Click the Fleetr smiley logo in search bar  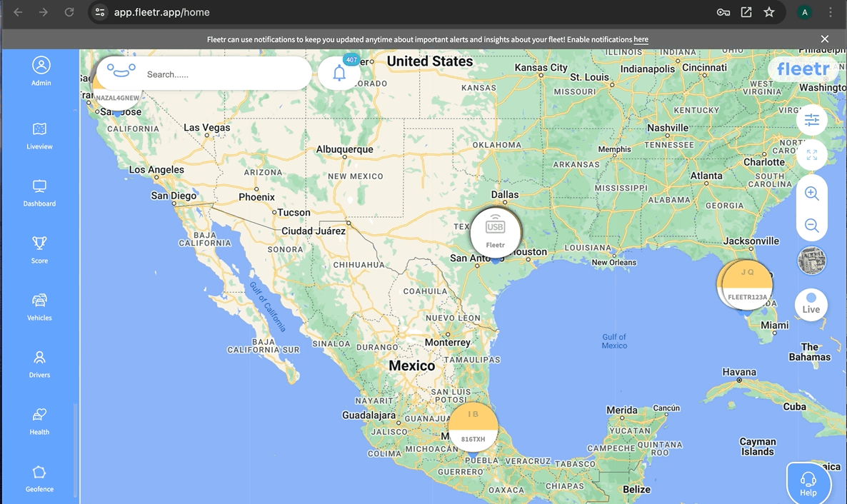(x=121, y=71)
